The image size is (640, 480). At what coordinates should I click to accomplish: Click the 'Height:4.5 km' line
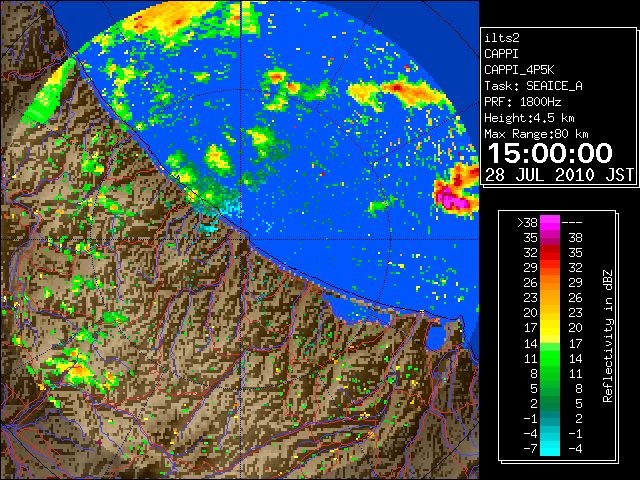pos(529,118)
